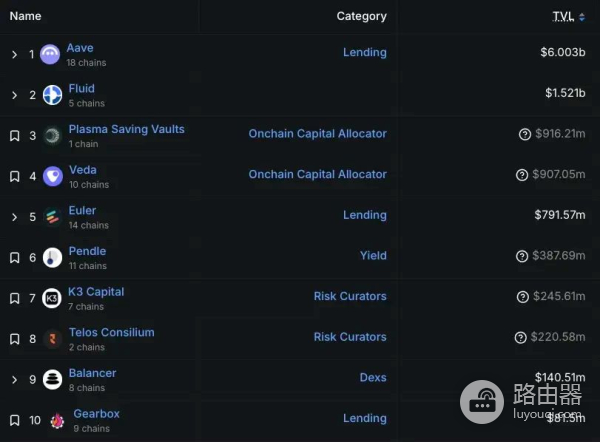Open the Yield category link for Pendle
Image resolution: width=600 pixels, height=442 pixels.
(x=373, y=256)
